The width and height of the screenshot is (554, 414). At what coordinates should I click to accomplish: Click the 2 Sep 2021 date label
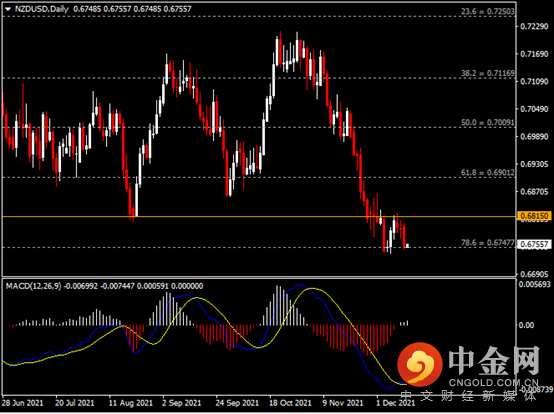[182, 403]
